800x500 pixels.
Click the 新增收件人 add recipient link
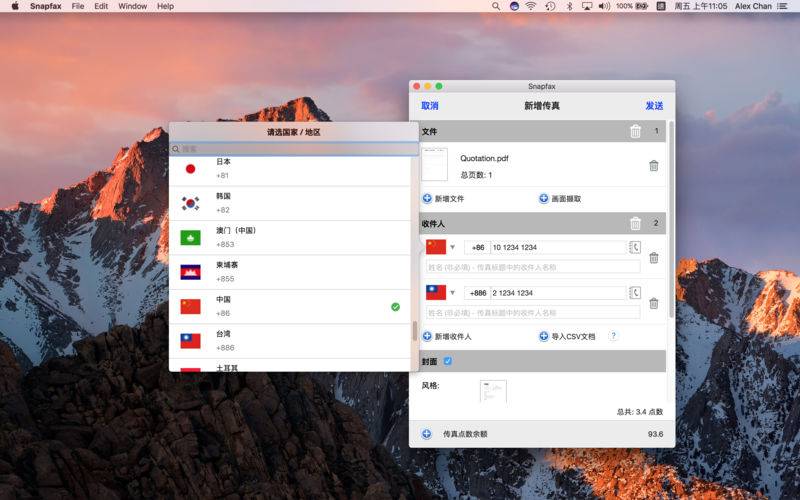click(x=453, y=337)
